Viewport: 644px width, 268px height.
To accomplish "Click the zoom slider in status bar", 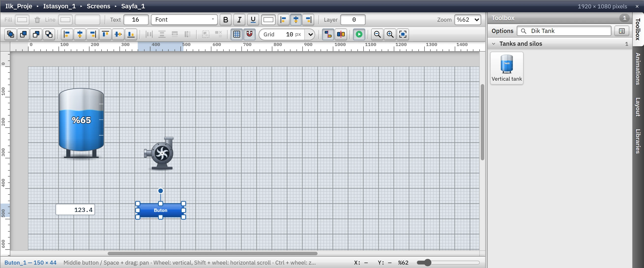I will [x=448, y=263].
